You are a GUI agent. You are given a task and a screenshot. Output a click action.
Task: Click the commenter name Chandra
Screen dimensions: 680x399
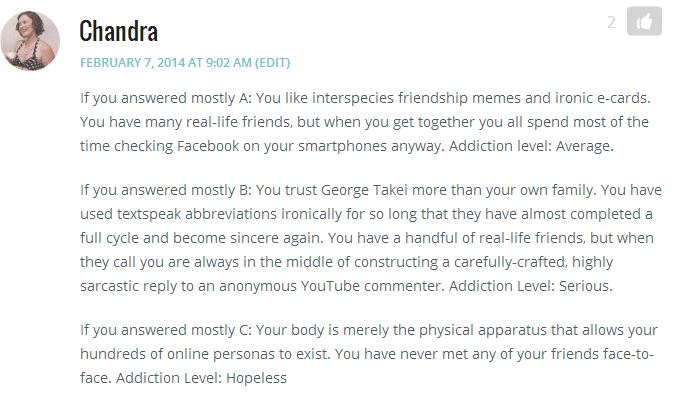pyautogui.click(x=118, y=31)
